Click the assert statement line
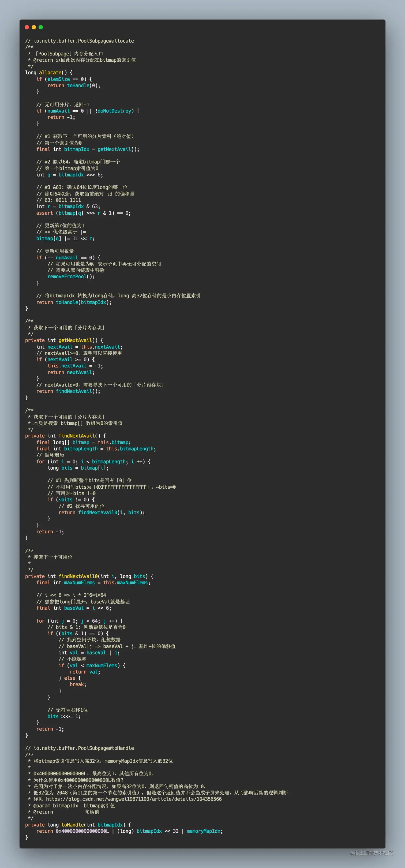Viewport: 405px width, 868px height. pyautogui.click(x=84, y=213)
